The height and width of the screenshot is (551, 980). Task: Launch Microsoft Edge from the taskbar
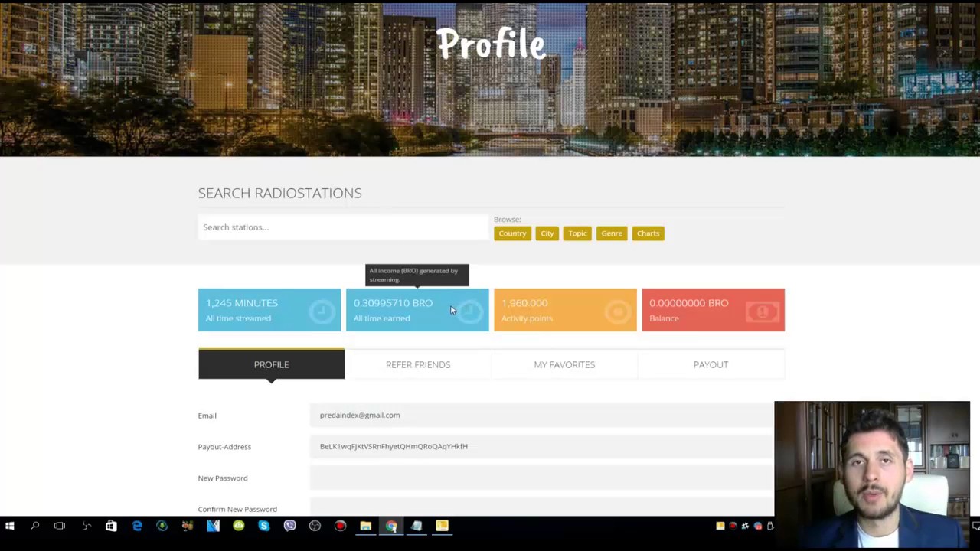tap(137, 526)
